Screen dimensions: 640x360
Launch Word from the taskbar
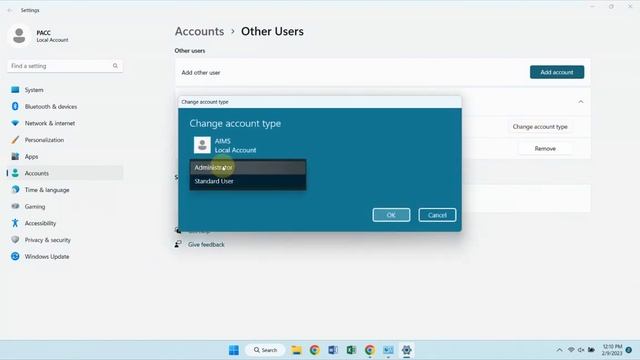[x=333, y=350]
